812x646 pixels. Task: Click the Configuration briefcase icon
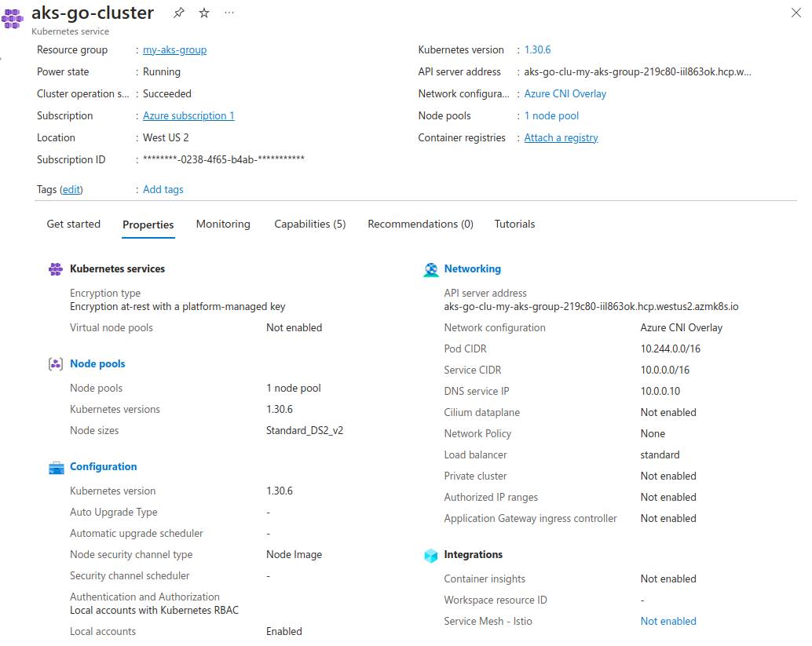(x=55, y=466)
